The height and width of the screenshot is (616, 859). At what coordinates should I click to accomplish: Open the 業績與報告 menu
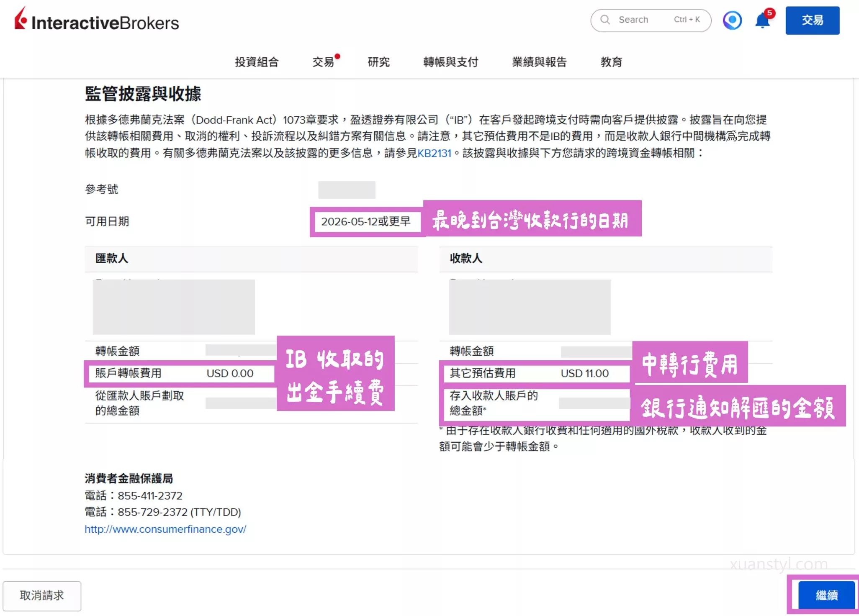point(539,62)
